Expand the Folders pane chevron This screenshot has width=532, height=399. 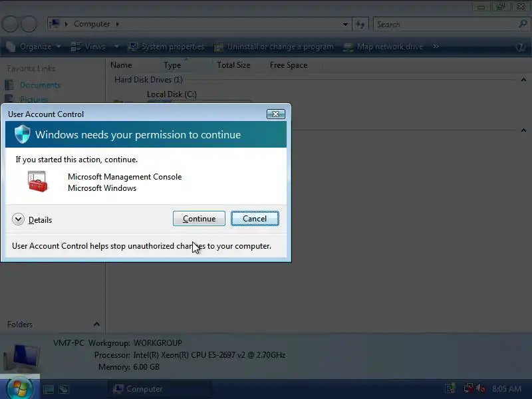[x=96, y=325]
